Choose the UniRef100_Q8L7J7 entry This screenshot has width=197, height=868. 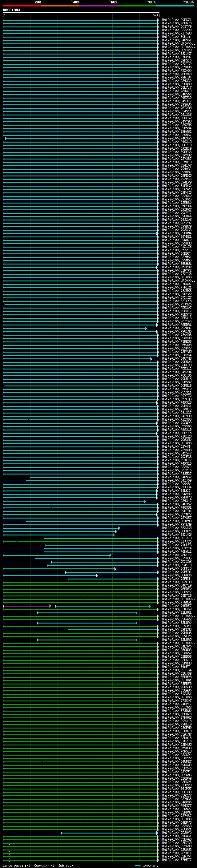(176, 88)
